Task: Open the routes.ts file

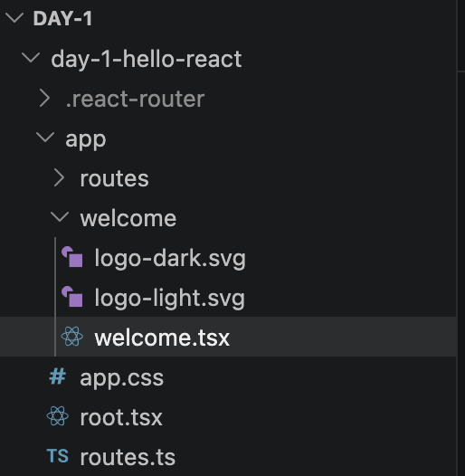Action: coord(128,457)
